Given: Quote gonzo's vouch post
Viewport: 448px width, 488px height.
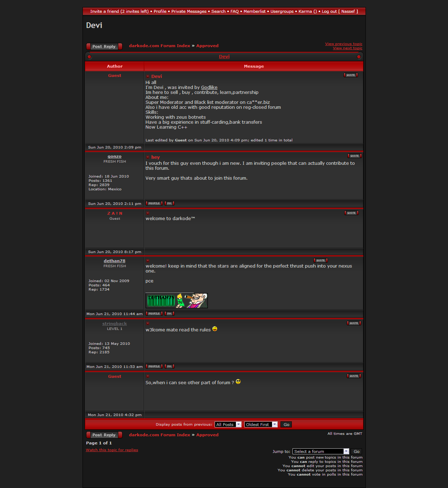Looking at the screenshot, I should [x=354, y=156].
